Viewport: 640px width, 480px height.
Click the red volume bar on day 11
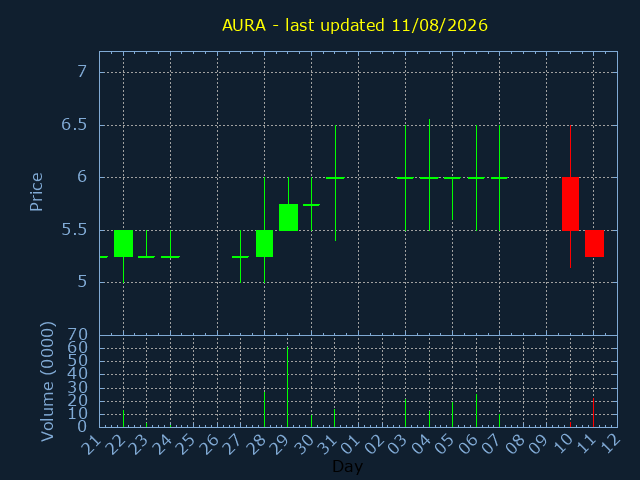pyautogui.click(x=593, y=413)
